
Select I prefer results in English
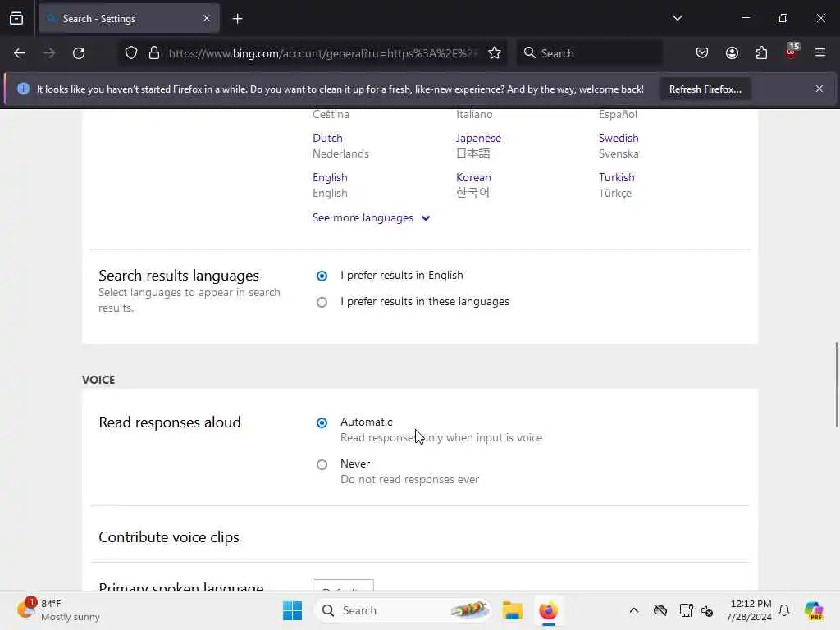[x=322, y=276]
